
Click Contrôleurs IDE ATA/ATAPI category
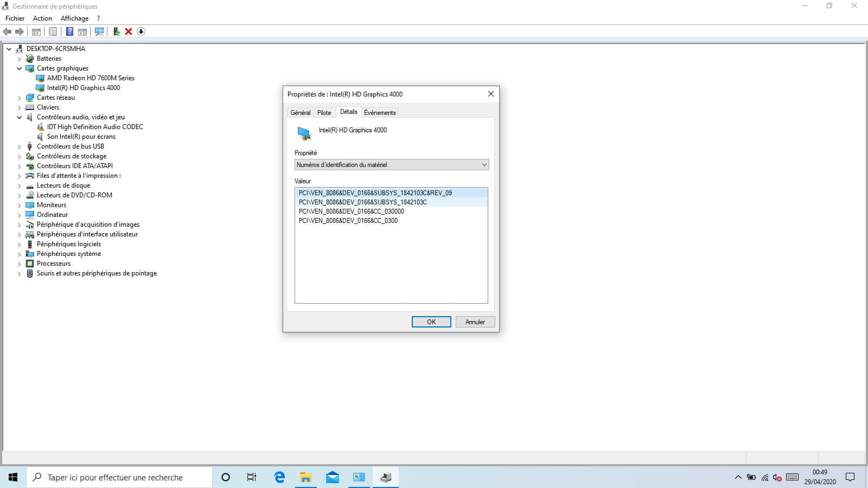(x=75, y=166)
